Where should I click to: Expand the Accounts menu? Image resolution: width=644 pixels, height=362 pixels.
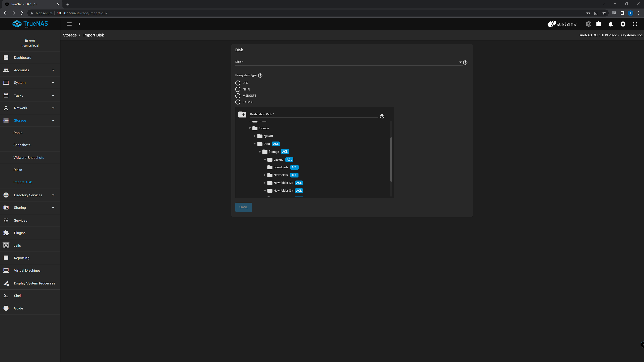30,70
